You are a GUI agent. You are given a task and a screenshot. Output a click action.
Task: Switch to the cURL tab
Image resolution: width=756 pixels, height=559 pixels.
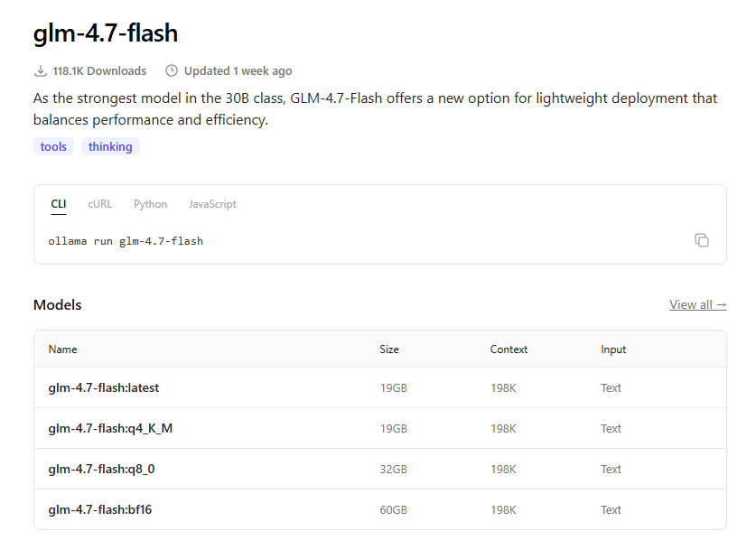(x=100, y=204)
